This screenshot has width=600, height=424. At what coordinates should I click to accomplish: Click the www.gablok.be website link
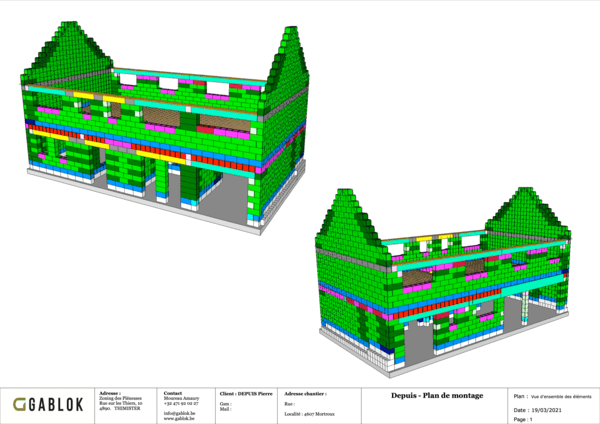tap(177, 417)
